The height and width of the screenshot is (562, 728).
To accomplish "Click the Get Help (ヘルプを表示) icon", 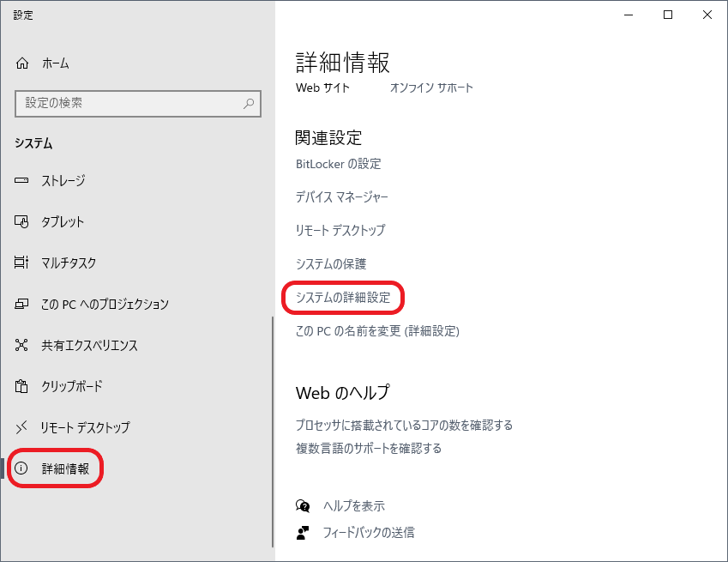I will coord(302,506).
